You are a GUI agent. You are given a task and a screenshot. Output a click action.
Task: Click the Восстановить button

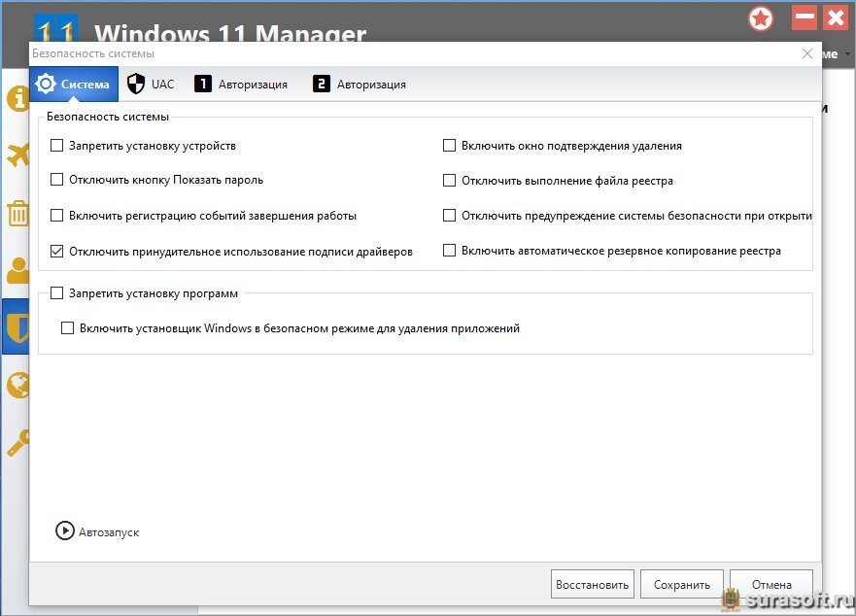pyautogui.click(x=593, y=584)
